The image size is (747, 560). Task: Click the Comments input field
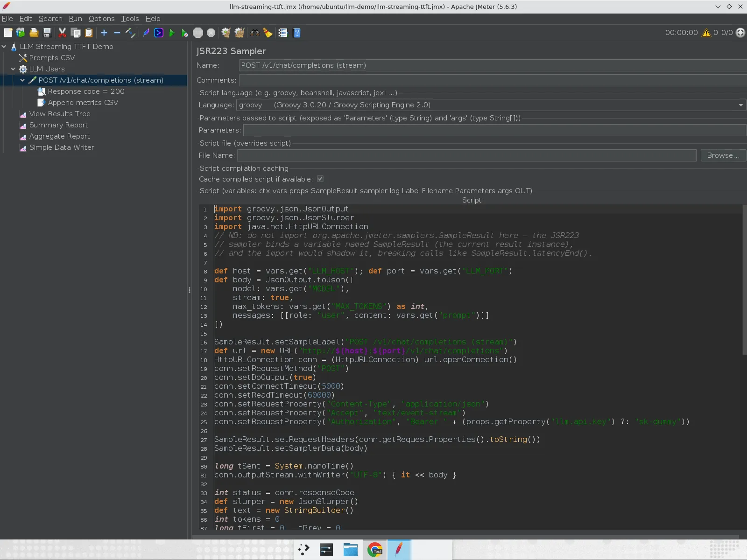pos(493,80)
